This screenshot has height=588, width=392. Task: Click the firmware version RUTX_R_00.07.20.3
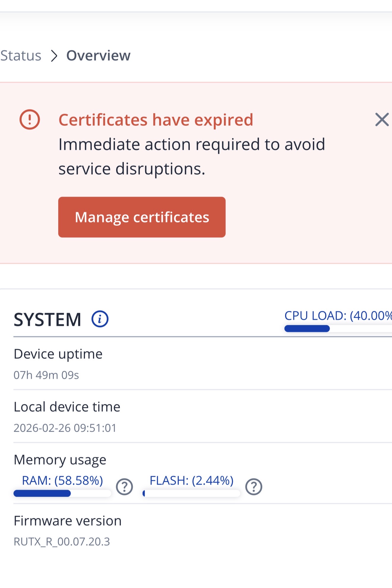pos(62,542)
